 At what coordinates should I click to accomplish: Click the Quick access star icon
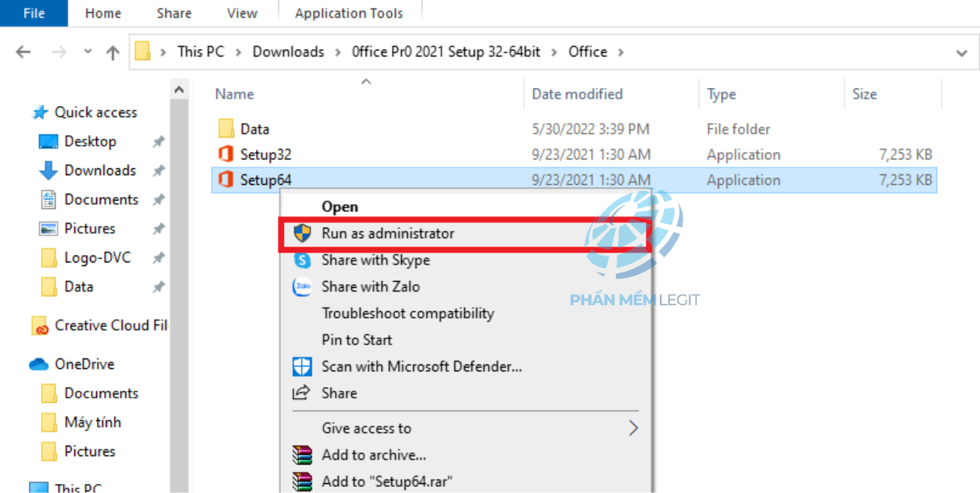(40, 113)
